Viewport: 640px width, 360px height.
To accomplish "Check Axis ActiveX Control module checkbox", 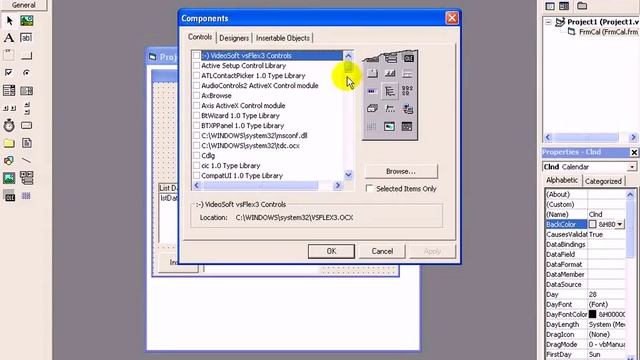I will click(x=196, y=105).
